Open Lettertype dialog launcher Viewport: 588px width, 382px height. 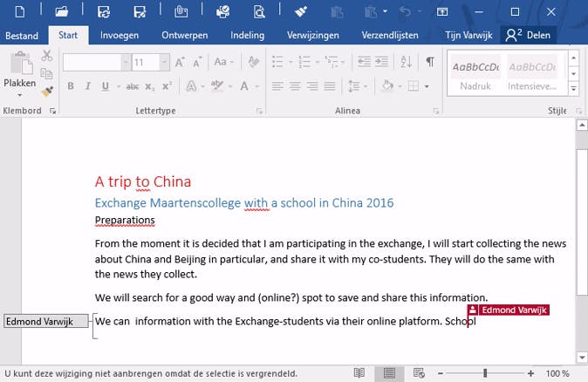tap(259, 111)
